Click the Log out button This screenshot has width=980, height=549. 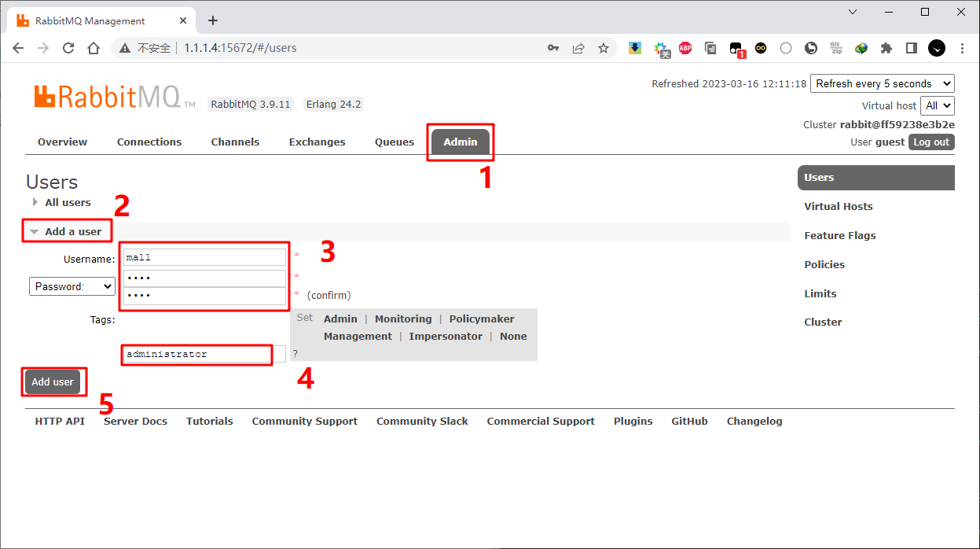931,142
